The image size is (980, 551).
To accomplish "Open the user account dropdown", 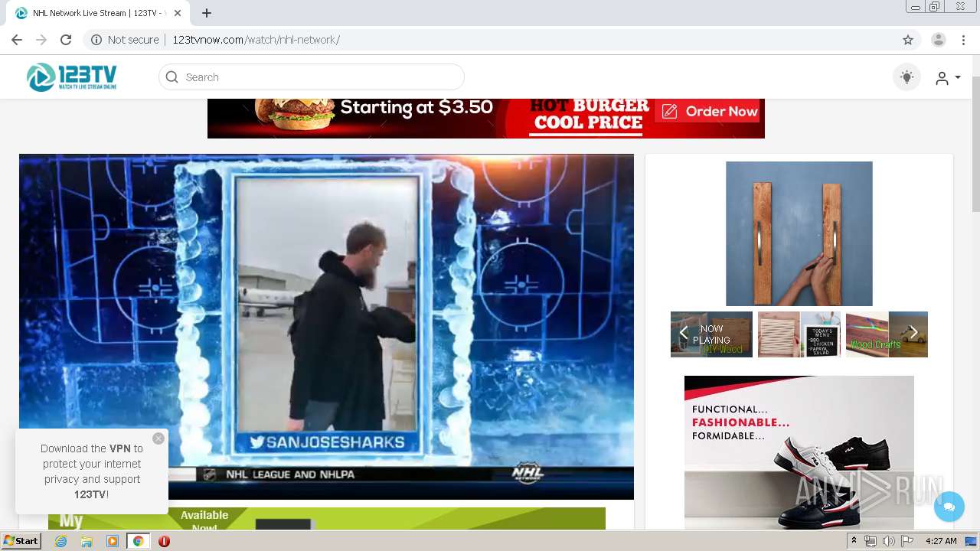I will (x=948, y=77).
